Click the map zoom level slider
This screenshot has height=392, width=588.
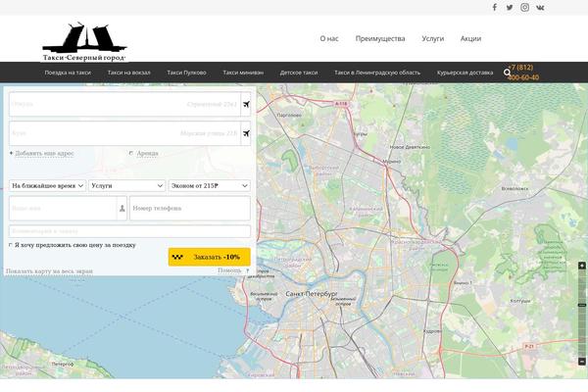pyautogui.click(x=584, y=304)
